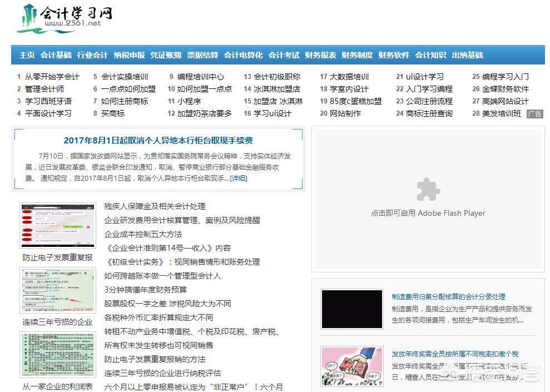Click ad link 管理会计师
This screenshot has width=550, height=392.
coord(44,89)
